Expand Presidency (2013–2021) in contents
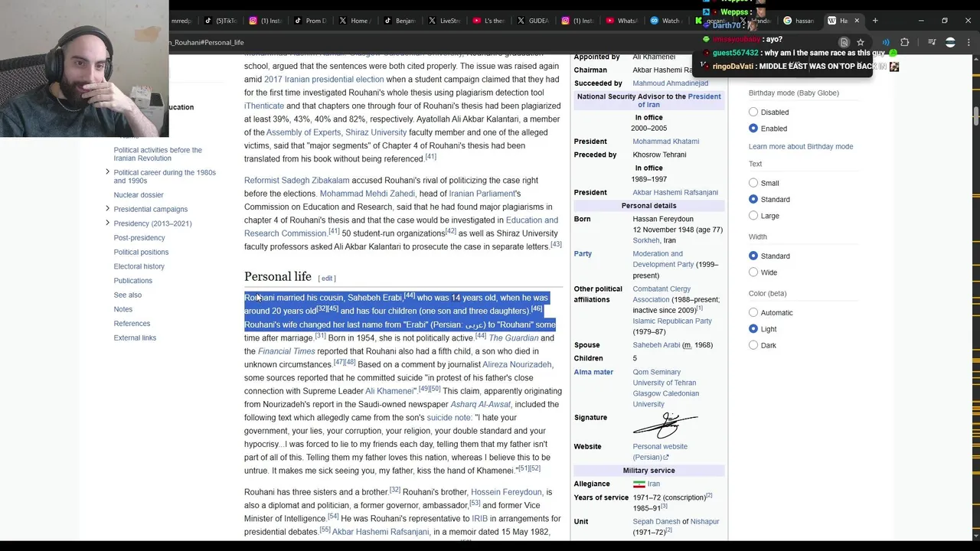Screen dimensions: 980x551 [x=107, y=223]
